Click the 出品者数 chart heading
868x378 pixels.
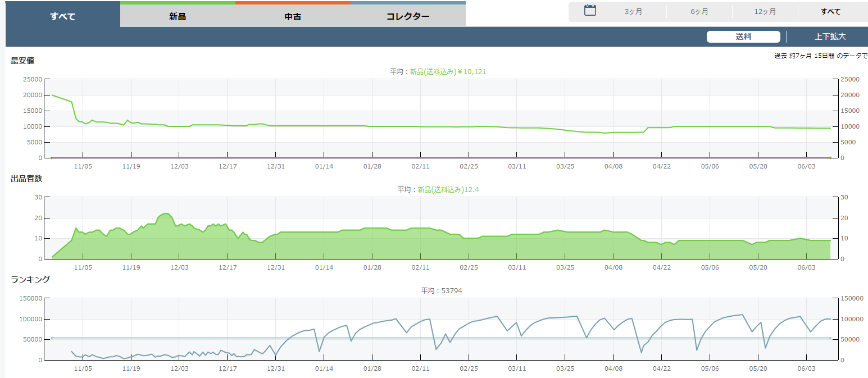[26, 179]
